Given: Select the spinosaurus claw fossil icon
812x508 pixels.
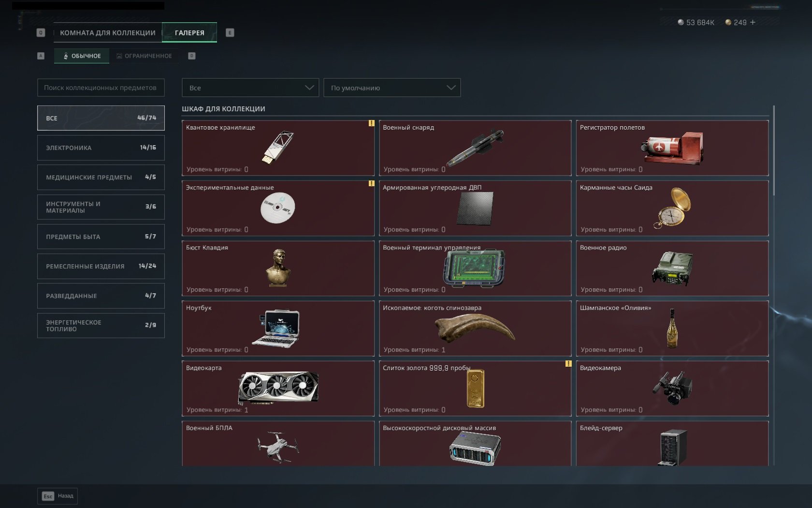Looking at the screenshot, I should click(x=475, y=327).
